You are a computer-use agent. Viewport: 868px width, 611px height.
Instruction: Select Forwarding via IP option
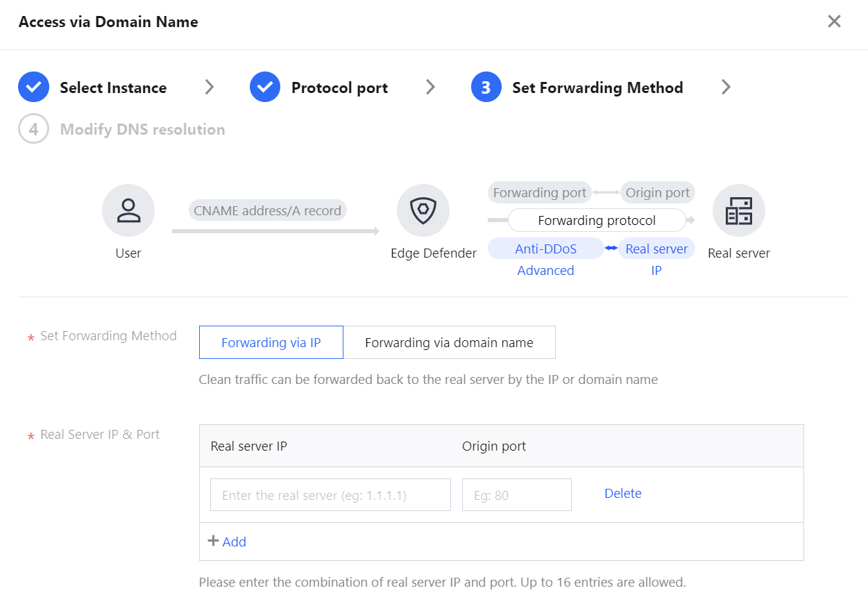pyautogui.click(x=271, y=342)
